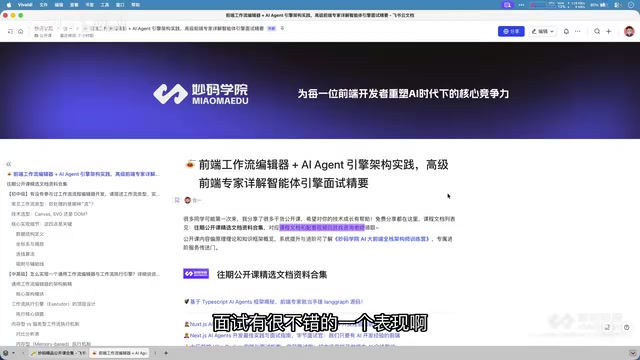Click the 公开课 label under breadcrumb

(x=43, y=36)
